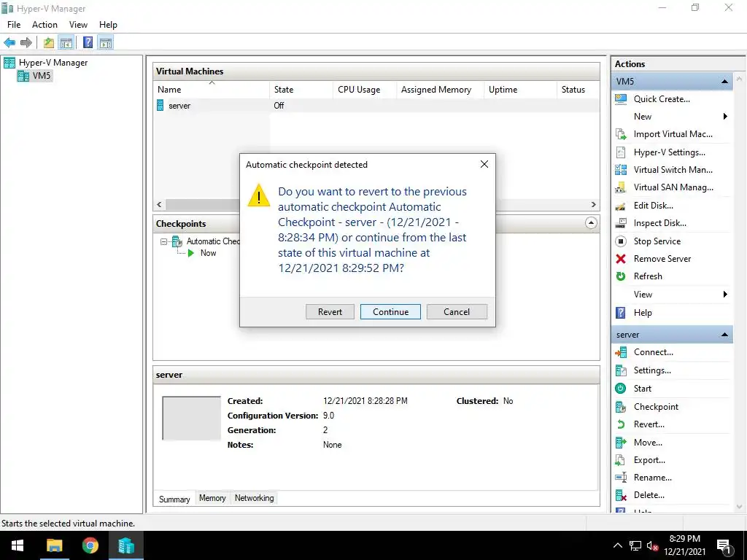Sort by the Assigned Memory column header
The width and height of the screenshot is (747, 560).
(x=440, y=90)
